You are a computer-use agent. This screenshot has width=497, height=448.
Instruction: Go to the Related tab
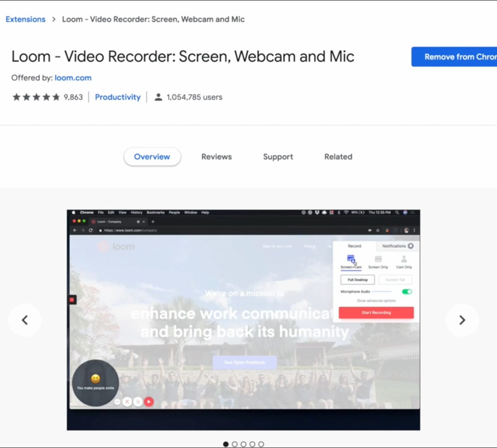[x=338, y=157]
